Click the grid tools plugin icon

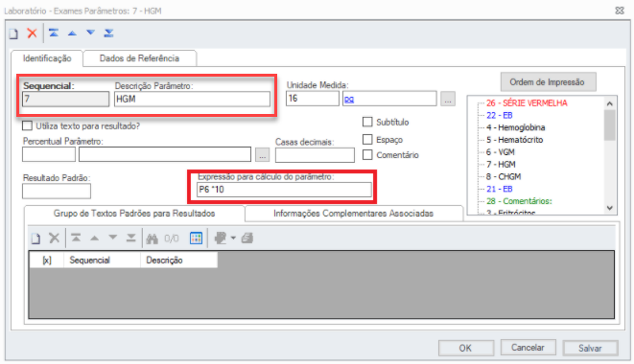point(221,239)
